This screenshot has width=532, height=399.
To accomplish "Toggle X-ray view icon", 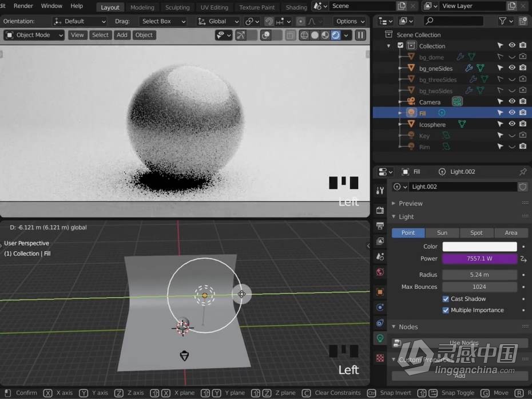I will [291, 35].
